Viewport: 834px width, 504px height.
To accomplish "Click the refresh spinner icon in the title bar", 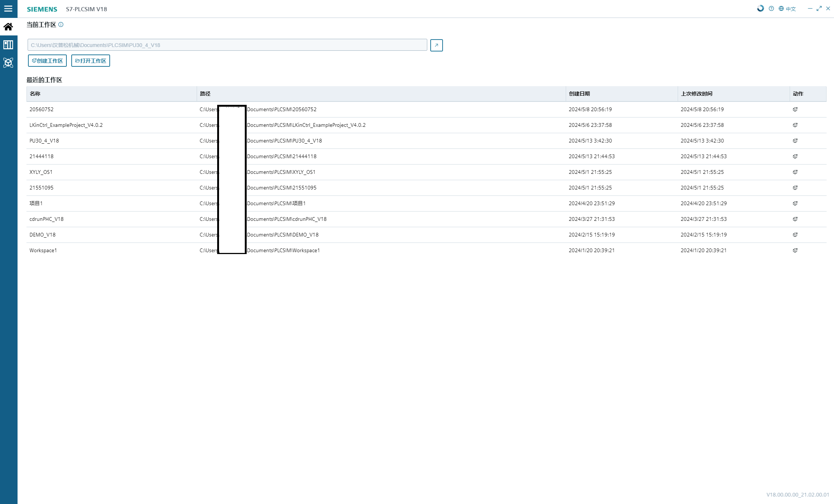I will point(760,9).
